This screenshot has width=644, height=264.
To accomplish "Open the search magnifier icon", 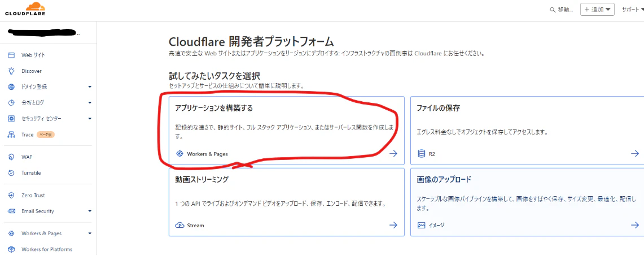I will [x=553, y=10].
